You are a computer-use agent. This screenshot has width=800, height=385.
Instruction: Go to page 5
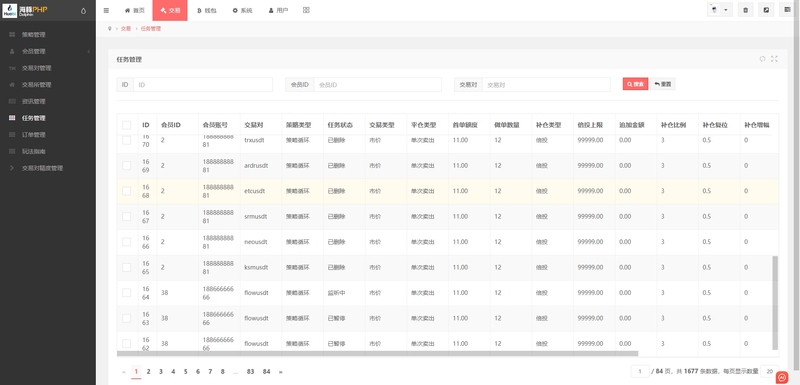pyautogui.click(x=186, y=372)
